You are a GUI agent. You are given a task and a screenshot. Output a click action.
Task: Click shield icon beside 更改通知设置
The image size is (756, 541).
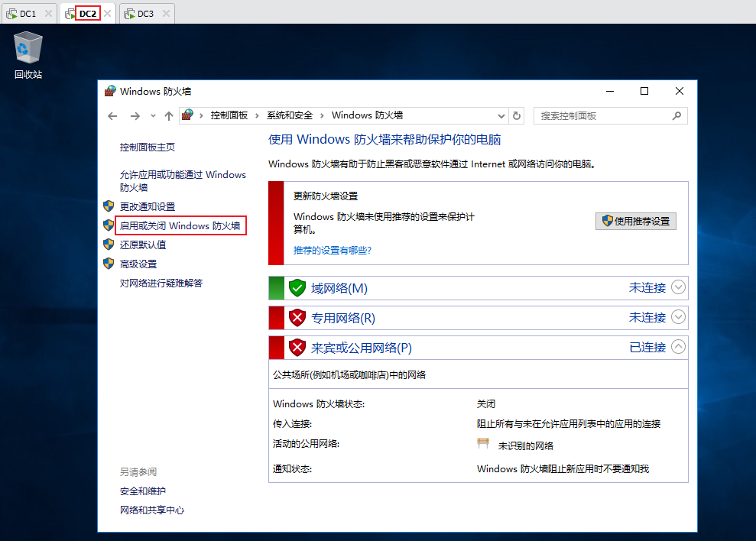pos(109,206)
